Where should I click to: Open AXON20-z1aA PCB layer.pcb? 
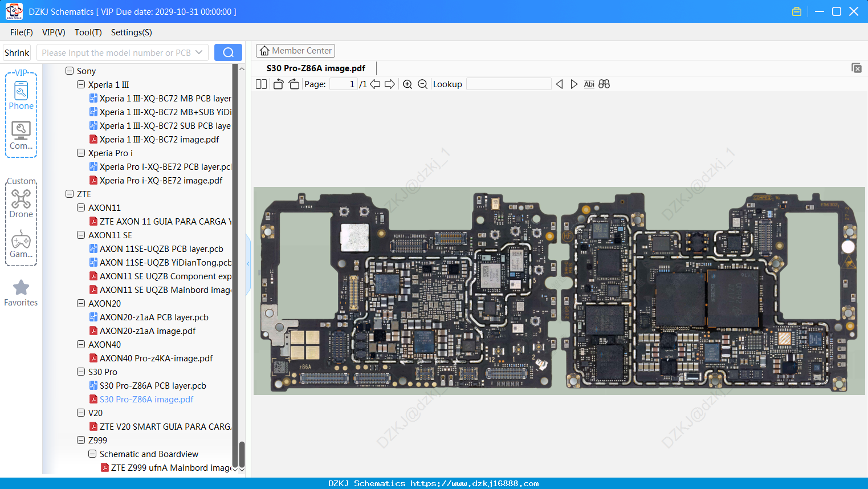[149, 317]
